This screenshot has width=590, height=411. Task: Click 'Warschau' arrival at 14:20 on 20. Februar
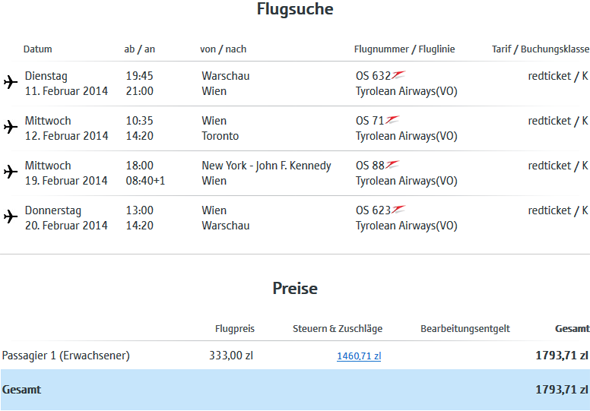(x=225, y=225)
